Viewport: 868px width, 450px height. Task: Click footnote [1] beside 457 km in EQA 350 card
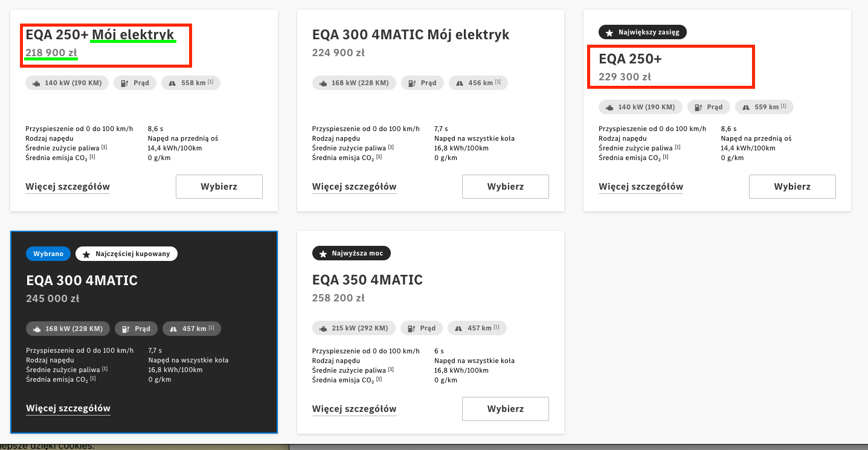pyautogui.click(x=497, y=327)
